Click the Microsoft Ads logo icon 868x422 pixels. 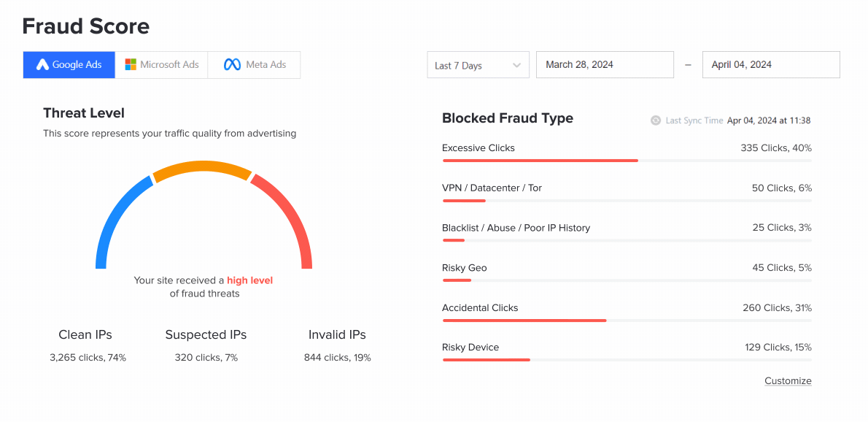pyautogui.click(x=131, y=64)
